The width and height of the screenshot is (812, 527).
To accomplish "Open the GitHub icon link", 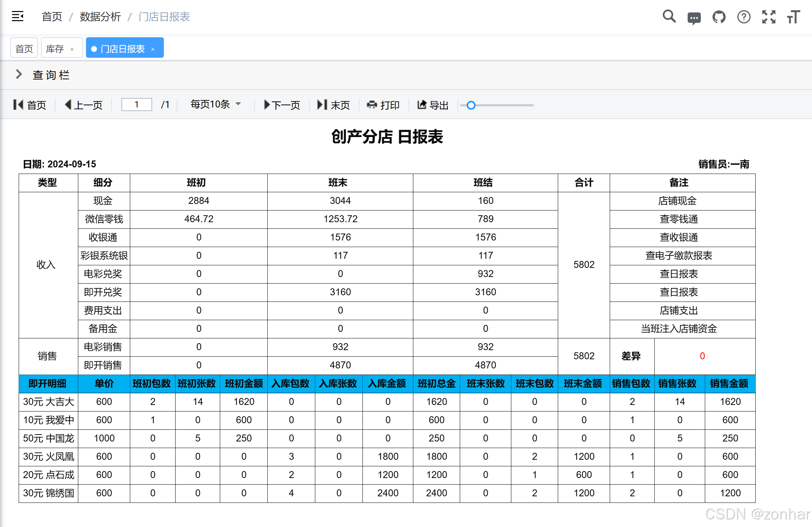I will (719, 17).
